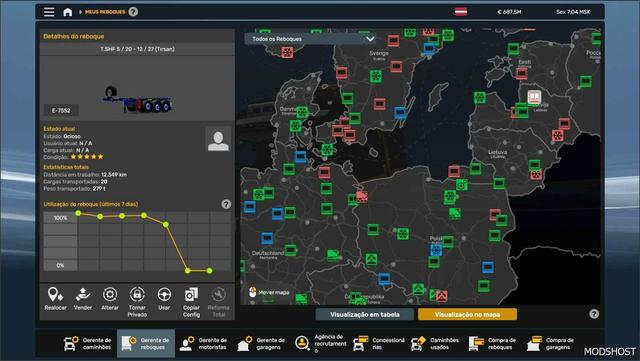Viewport: 640px width, 361px height.
Task: Select the white trailer marker in Latvia
Action: tap(534, 97)
